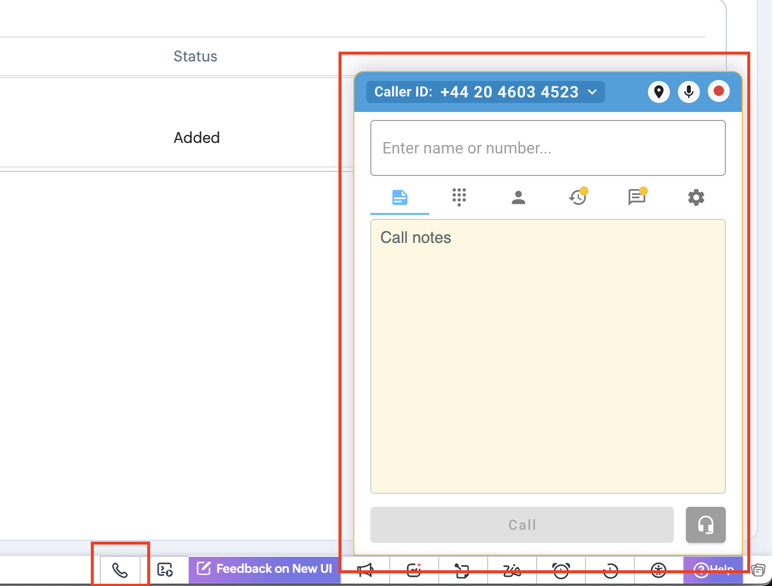Toggle the red call recording button
The width and height of the screenshot is (773, 586).
718,91
